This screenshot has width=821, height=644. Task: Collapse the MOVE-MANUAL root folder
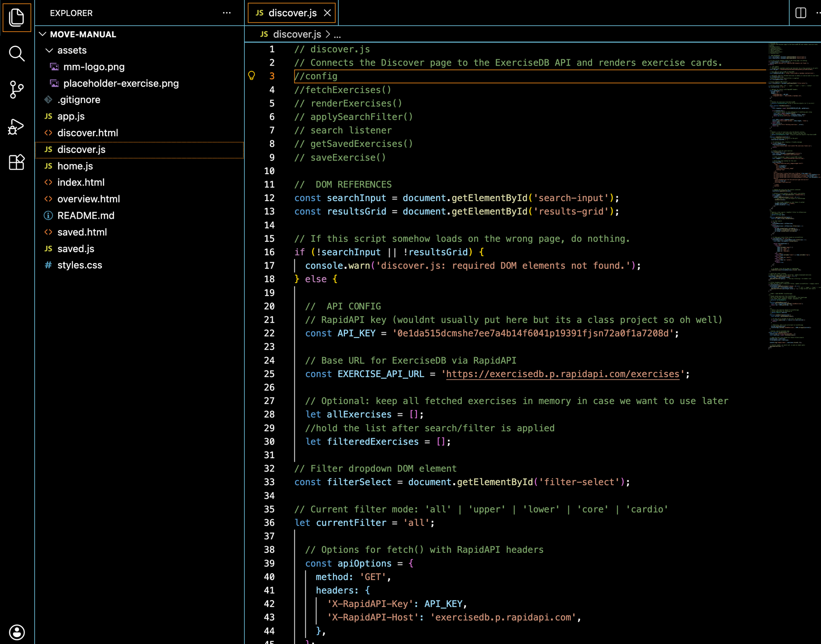pos(43,34)
